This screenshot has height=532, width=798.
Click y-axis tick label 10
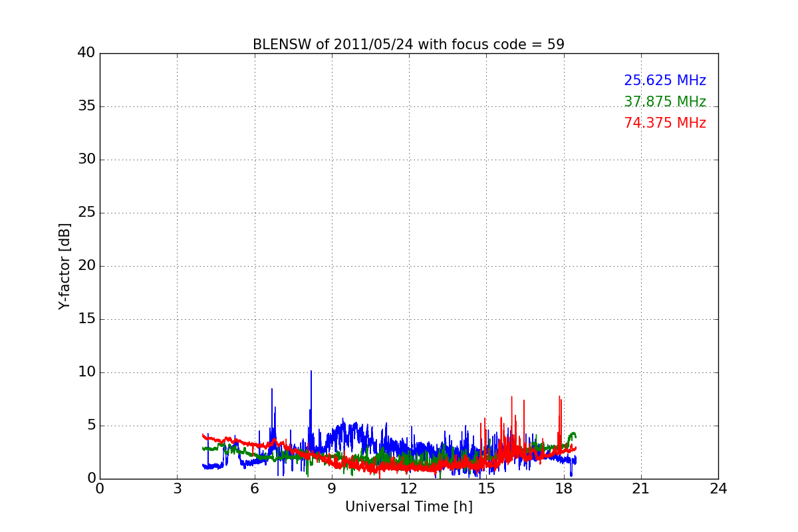click(86, 372)
